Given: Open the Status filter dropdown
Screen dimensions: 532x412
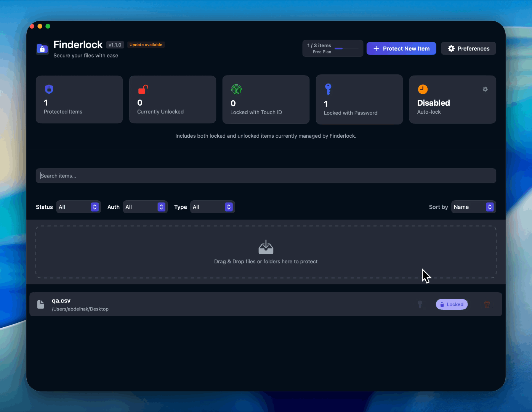Looking at the screenshot, I should 79,207.
